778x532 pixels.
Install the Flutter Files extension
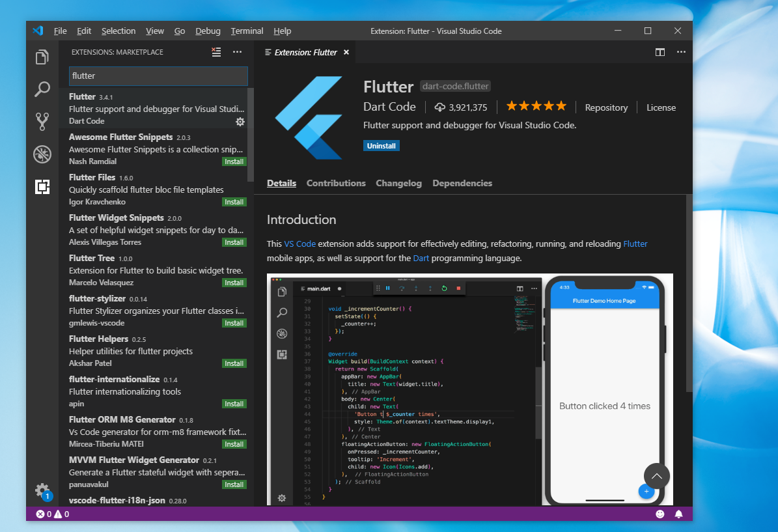(234, 202)
